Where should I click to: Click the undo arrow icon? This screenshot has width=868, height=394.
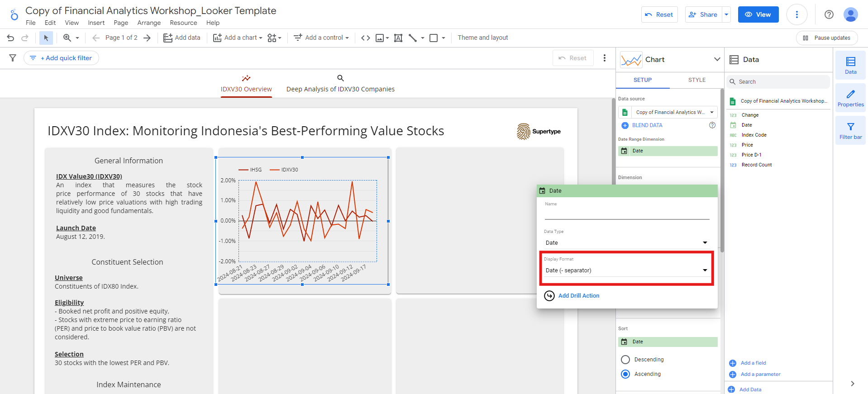pyautogui.click(x=10, y=38)
